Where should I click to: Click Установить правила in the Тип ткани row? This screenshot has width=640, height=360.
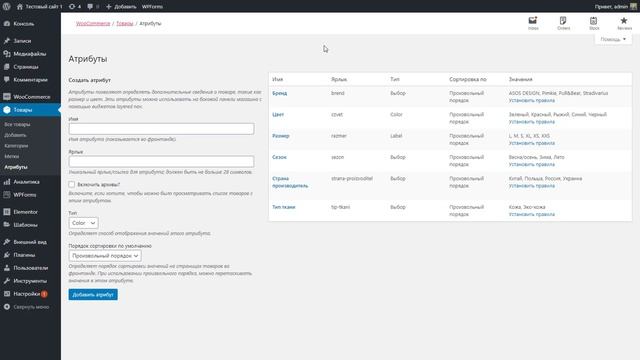click(532, 214)
